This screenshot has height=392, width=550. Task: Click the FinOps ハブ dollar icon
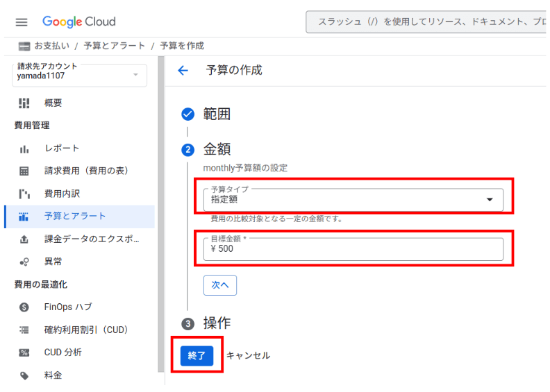[x=24, y=307]
